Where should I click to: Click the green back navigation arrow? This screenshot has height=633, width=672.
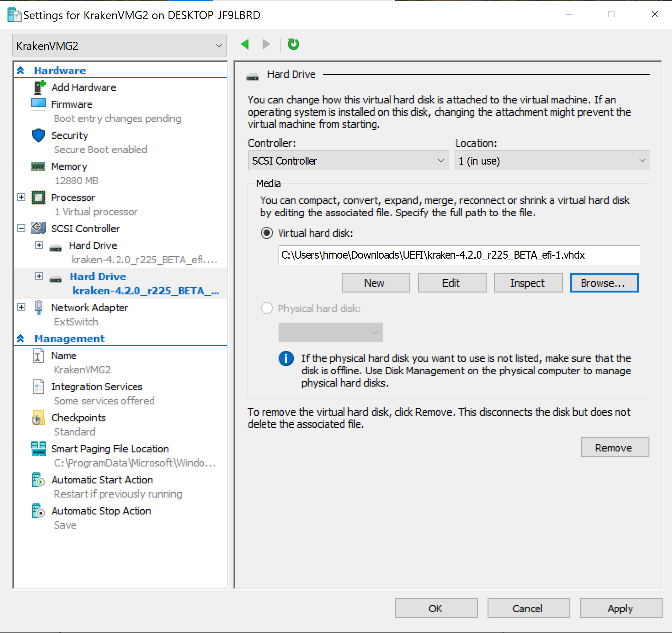pyautogui.click(x=245, y=44)
